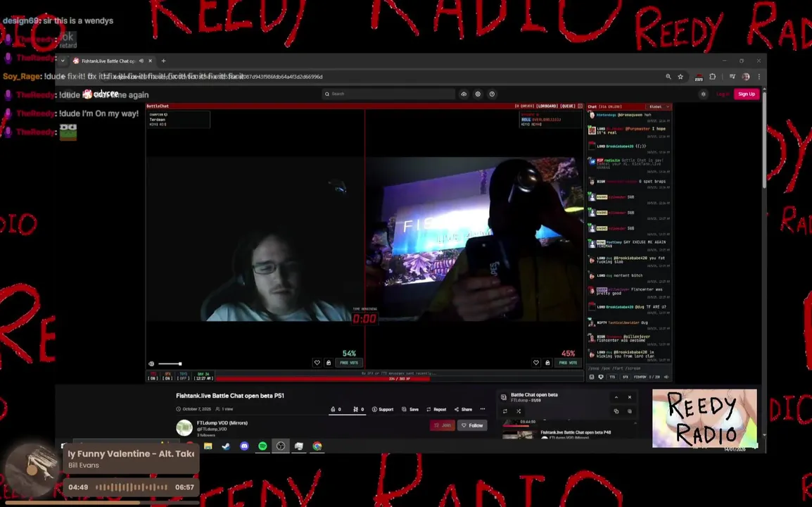Toggle the eye icon beside the volume slider

[151, 364]
